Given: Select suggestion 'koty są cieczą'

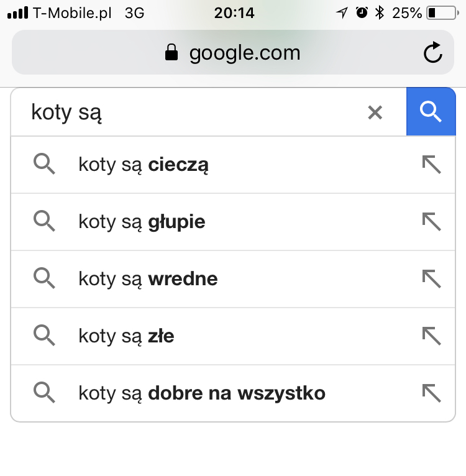Looking at the screenshot, I should tap(233, 165).
